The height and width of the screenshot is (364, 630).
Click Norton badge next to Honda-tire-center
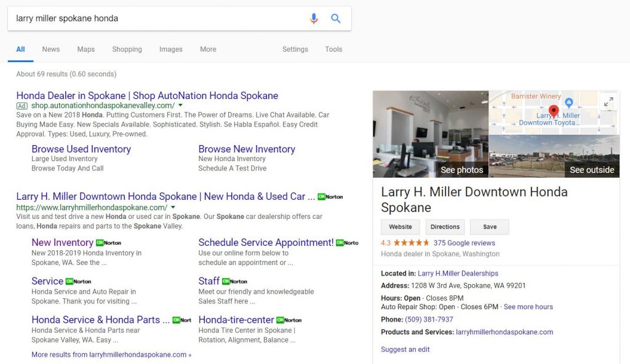click(x=289, y=320)
